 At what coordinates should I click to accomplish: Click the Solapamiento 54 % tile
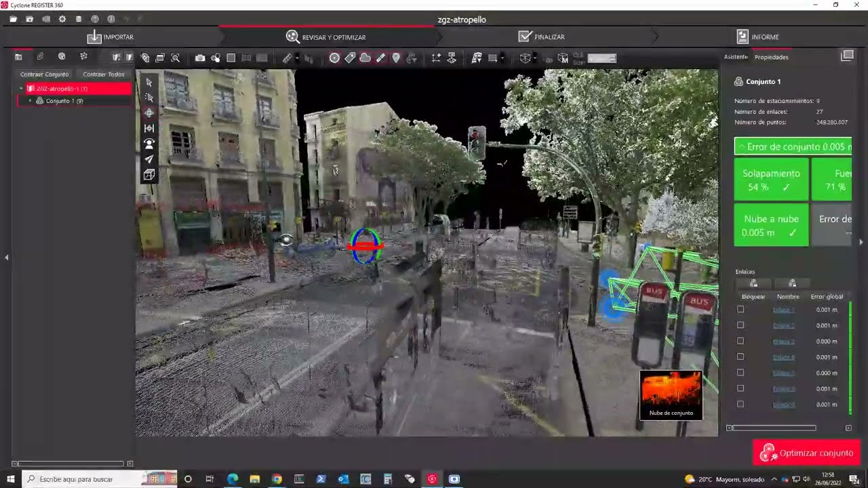click(x=771, y=180)
